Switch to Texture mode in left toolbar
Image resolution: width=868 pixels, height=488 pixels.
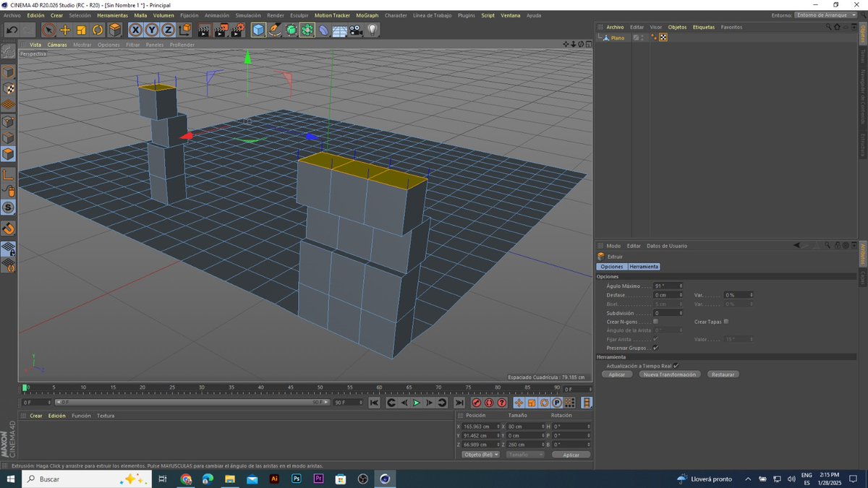8,88
